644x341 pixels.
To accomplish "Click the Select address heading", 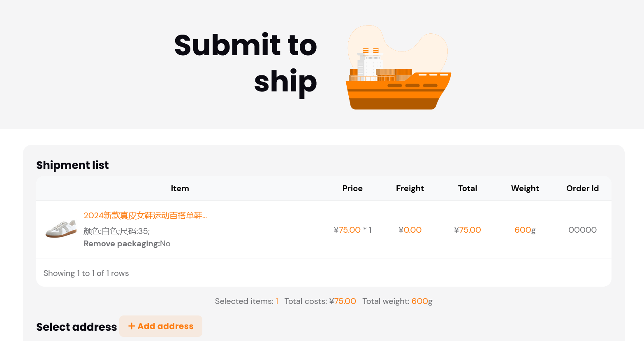I will click(76, 327).
